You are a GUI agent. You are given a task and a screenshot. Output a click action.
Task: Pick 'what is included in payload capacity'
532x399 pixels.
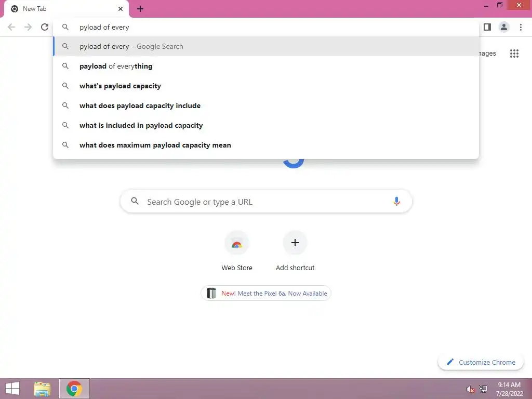[x=266, y=125]
